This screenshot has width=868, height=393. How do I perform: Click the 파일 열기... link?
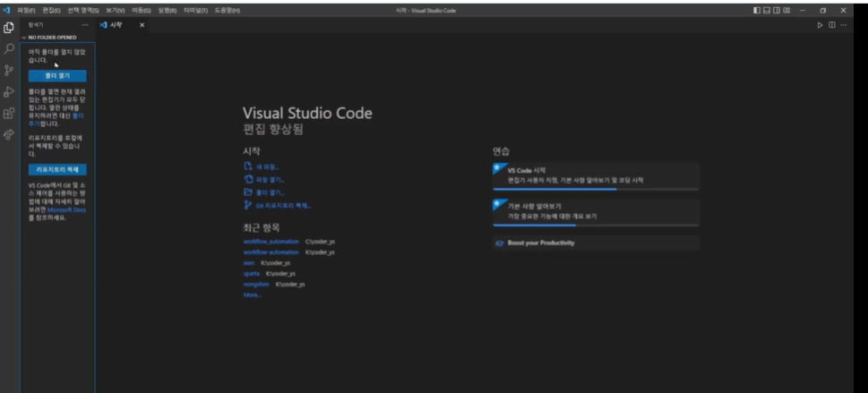click(271, 179)
